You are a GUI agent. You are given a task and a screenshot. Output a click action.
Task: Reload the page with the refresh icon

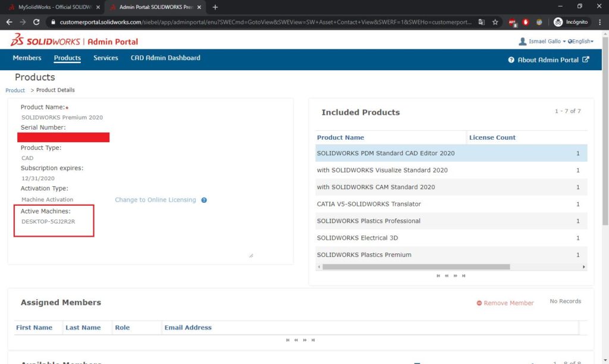[x=36, y=22]
